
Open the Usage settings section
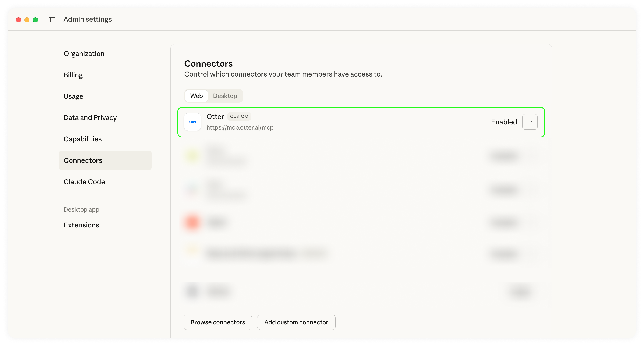(73, 96)
